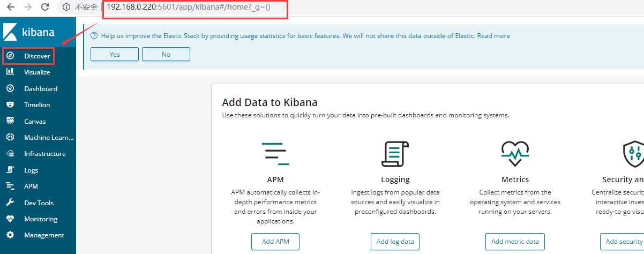Click the Logging card title text

coord(395,180)
